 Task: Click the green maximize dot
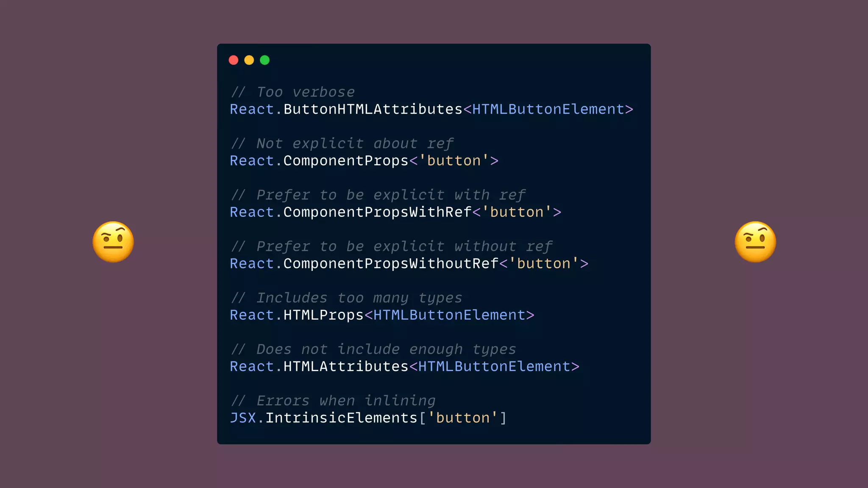(x=265, y=60)
